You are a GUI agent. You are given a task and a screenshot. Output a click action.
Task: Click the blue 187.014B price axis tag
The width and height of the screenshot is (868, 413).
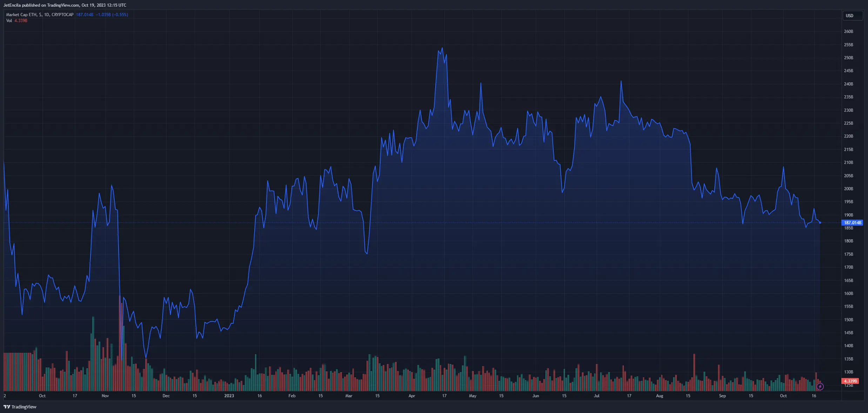coord(852,223)
